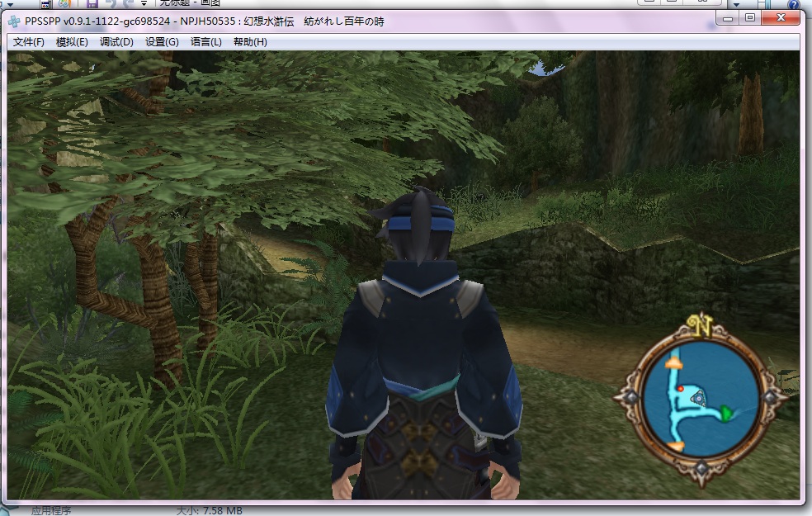This screenshot has width=812, height=516.
Task: Open the 帮助(H) help menu
Action: tap(250, 42)
